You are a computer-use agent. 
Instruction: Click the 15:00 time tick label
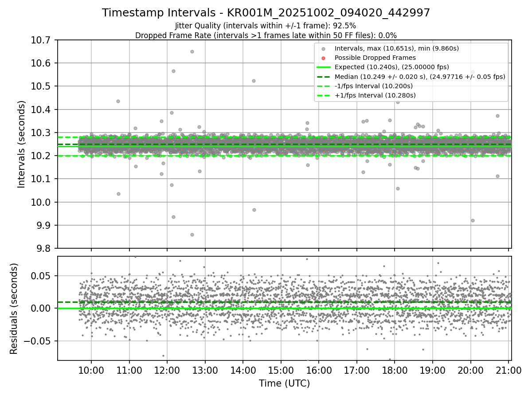[281, 371]
